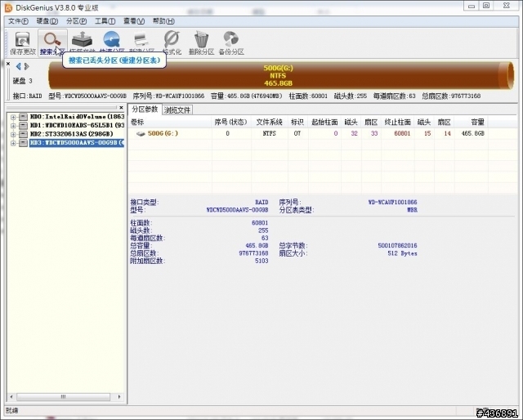This screenshot has width=523, height=420.
Task: Click the Quick Partition (快速分区) disc icon
Action: click(x=111, y=39)
